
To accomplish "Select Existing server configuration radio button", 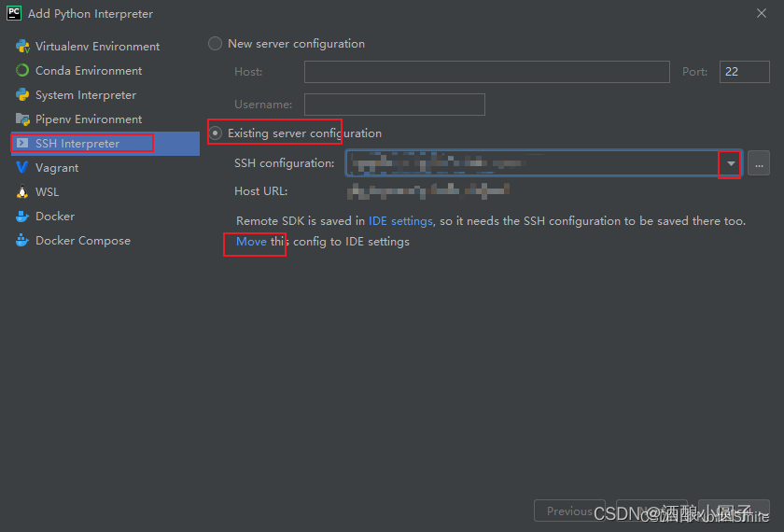I will point(215,133).
